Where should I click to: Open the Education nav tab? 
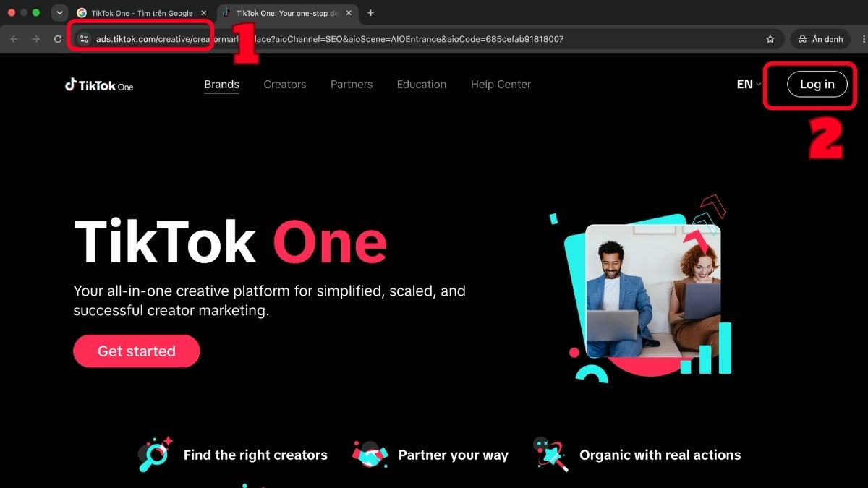coord(422,85)
